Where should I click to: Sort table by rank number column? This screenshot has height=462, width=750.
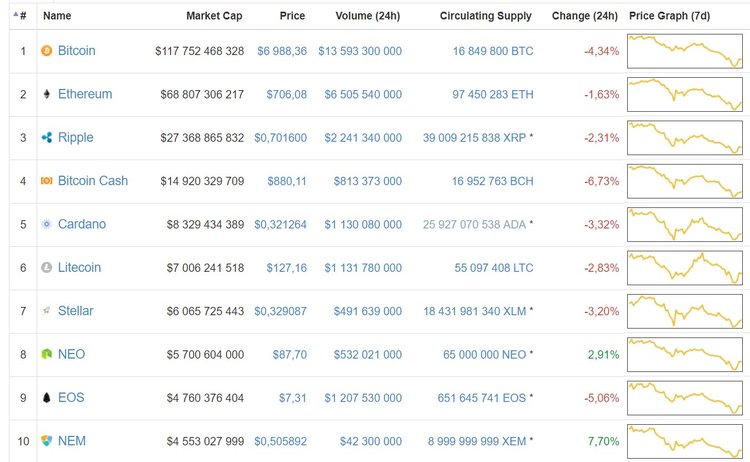pyautogui.click(x=20, y=16)
